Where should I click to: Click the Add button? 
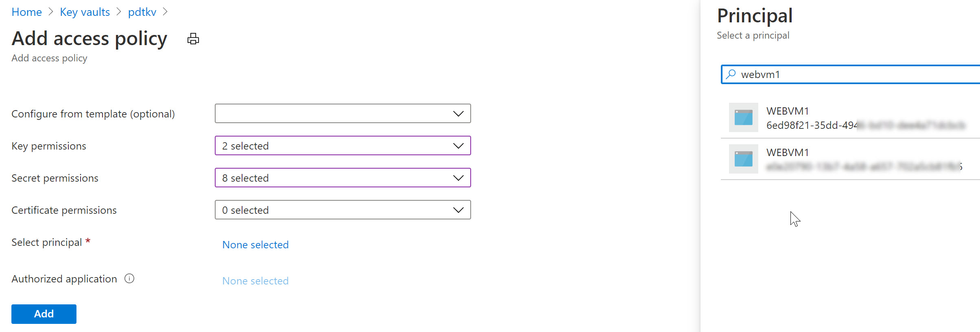[x=44, y=314]
